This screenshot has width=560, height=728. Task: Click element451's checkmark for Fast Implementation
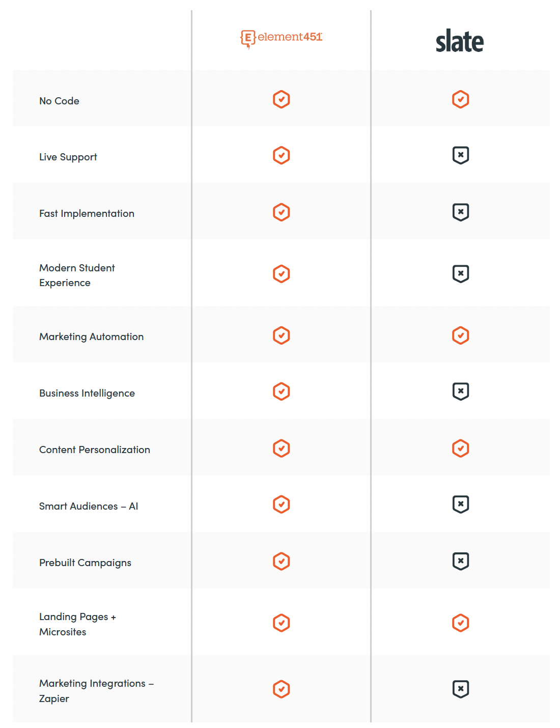coord(282,212)
